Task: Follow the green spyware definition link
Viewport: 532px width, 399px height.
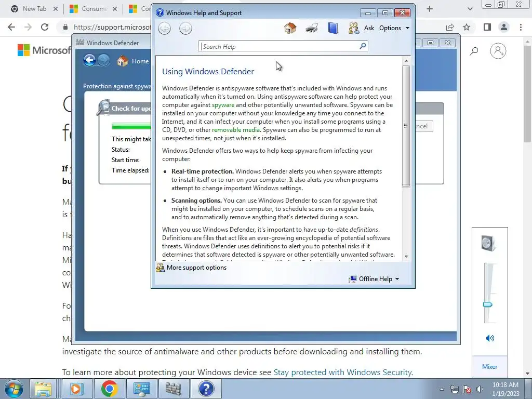Action: pos(223,105)
